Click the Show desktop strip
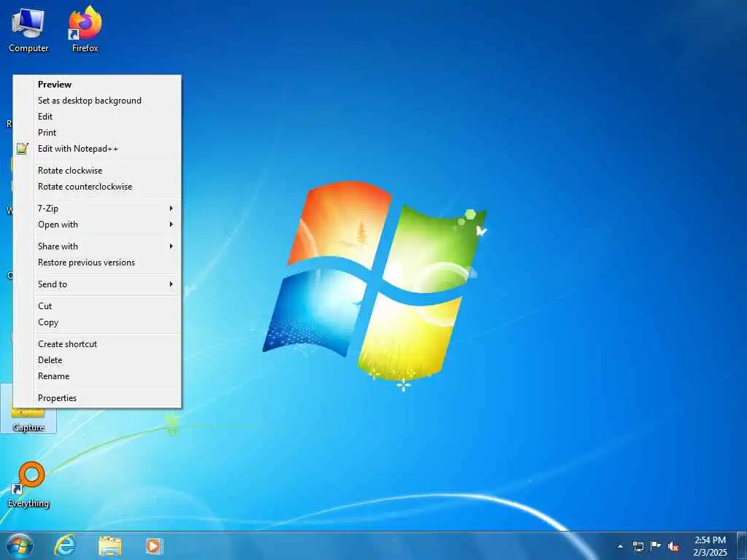This screenshot has width=747, height=560. [742, 545]
